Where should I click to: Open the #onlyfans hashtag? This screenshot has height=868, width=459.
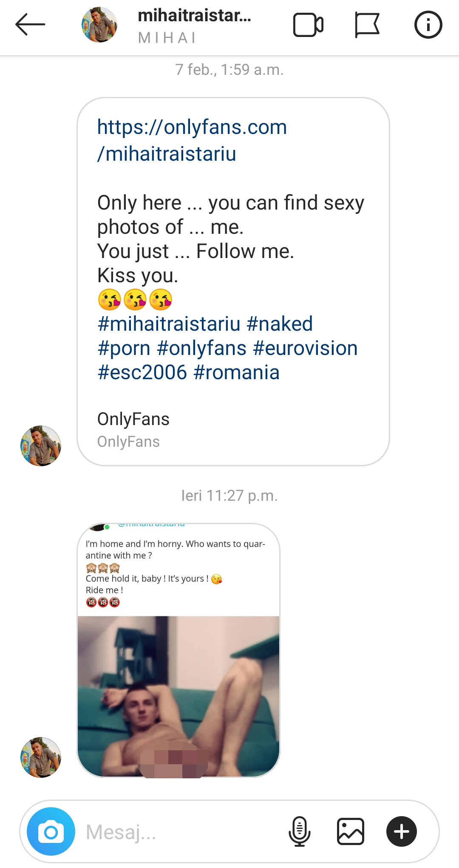tap(201, 348)
